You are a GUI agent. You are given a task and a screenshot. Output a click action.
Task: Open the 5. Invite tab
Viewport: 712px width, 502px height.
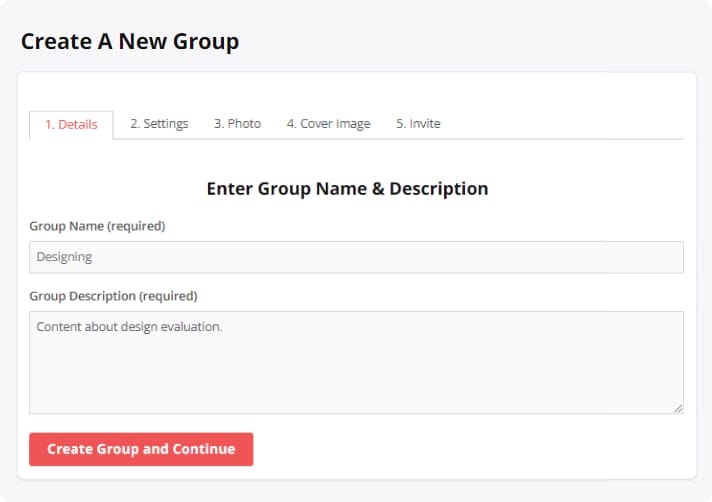click(418, 124)
